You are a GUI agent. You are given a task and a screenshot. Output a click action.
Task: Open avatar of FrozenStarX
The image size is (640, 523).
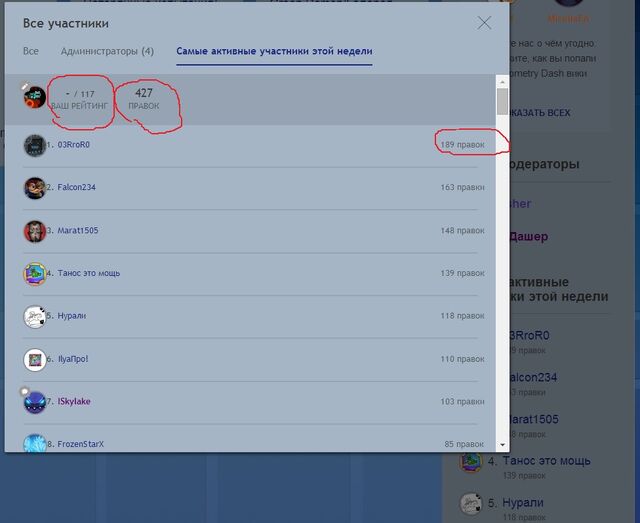35,444
